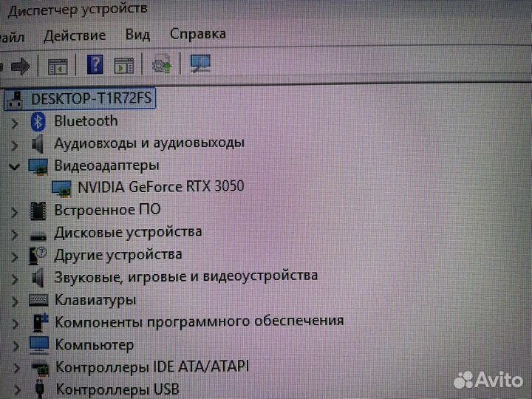Select the Контроллеры USB label
This screenshot has width=532, height=399.
coord(117,389)
